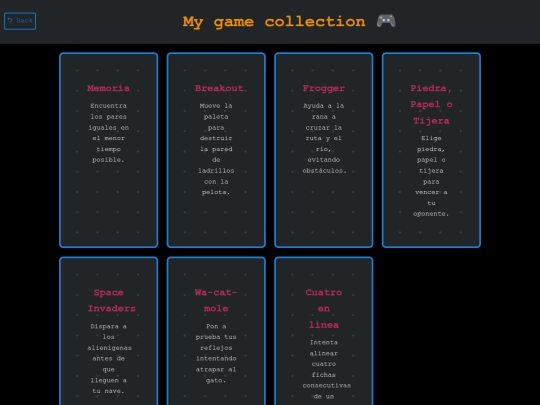Click the game controller emoji in header

[386, 21]
